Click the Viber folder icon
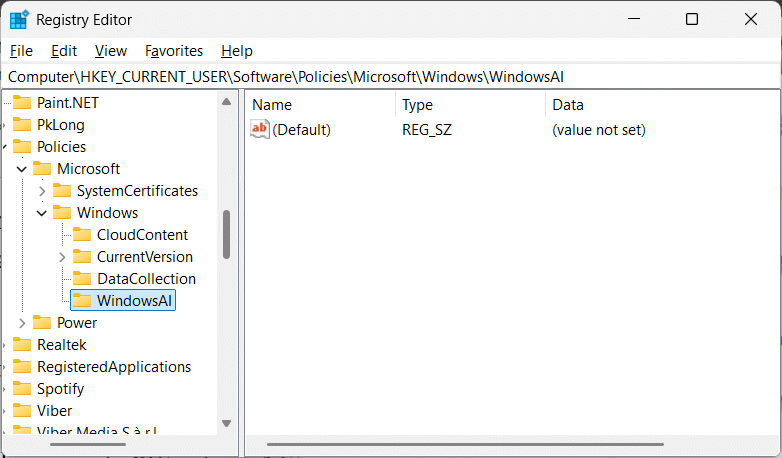 (22, 410)
